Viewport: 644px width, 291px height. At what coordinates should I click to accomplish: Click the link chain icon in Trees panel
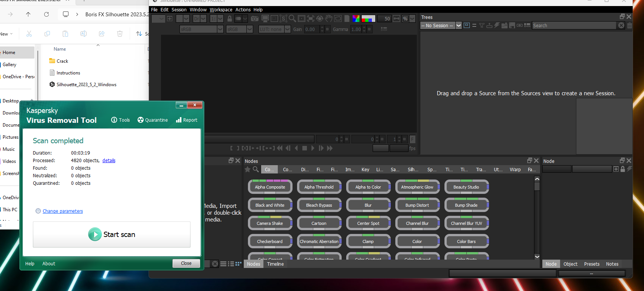pos(520,25)
